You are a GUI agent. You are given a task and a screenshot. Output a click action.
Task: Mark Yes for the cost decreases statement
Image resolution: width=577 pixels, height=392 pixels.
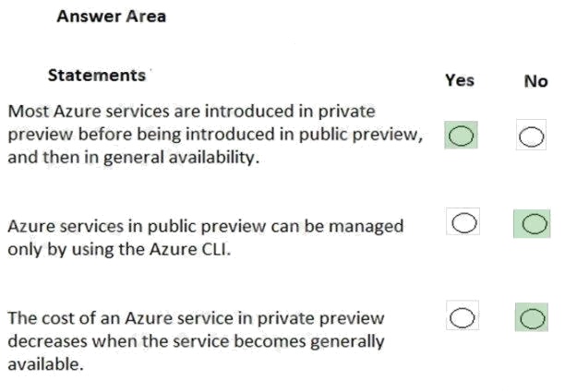463,317
